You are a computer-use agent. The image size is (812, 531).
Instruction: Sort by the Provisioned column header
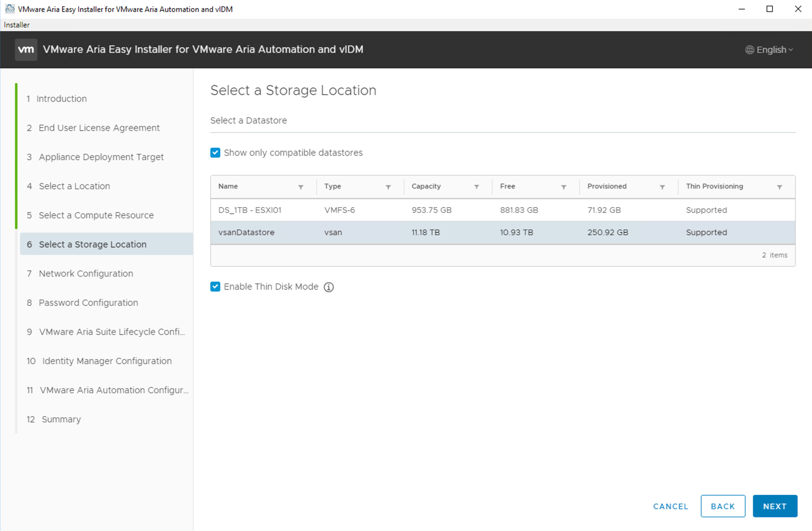[x=607, y=186]
